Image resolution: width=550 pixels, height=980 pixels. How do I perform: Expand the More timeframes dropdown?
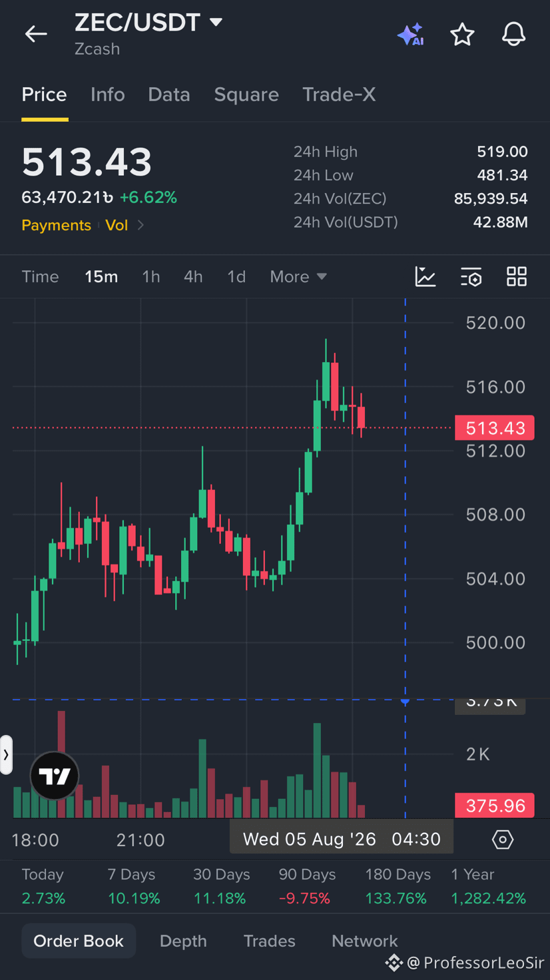point(298,276)
